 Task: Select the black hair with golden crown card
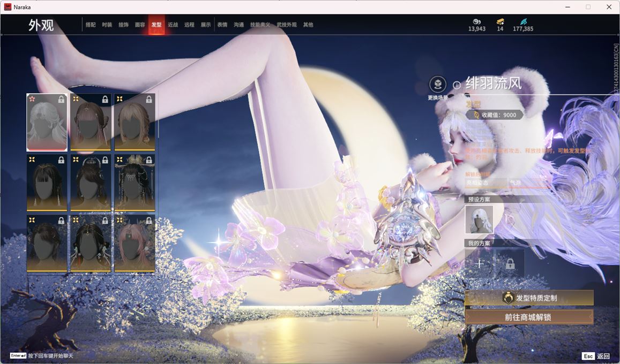pos(135,183)
